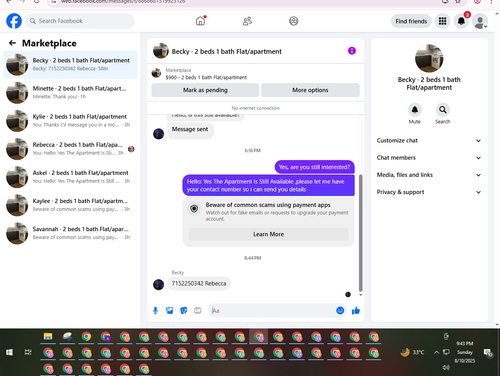Click Learn More on scam warning
The height and width of the screenshot is (376, 500).
268,234
